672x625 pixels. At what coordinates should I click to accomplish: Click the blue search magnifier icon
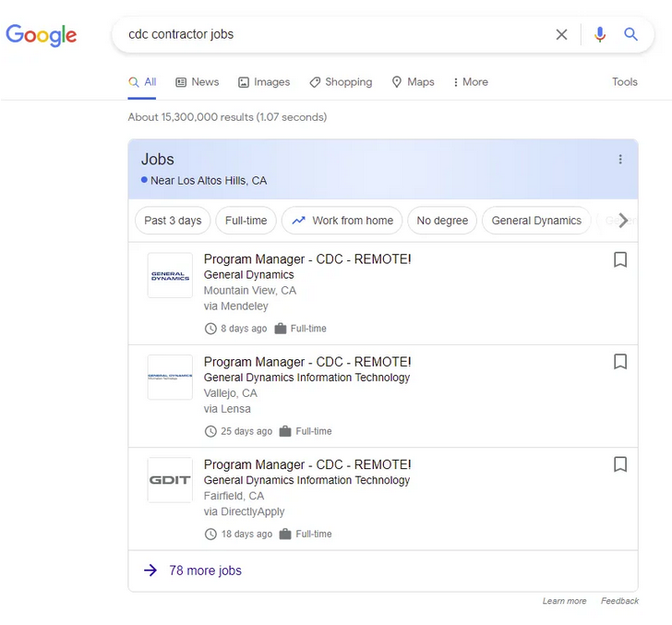tap(631, 35)
